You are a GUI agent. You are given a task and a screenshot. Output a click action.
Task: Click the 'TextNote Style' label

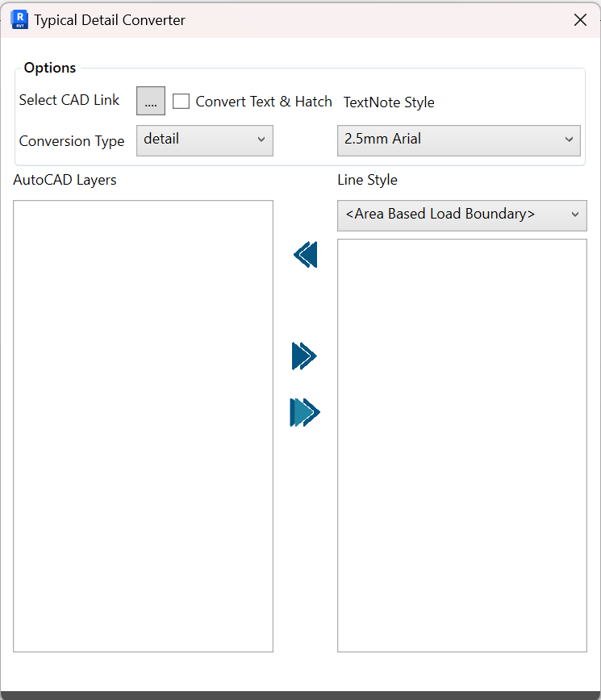(x=389, y=102)
